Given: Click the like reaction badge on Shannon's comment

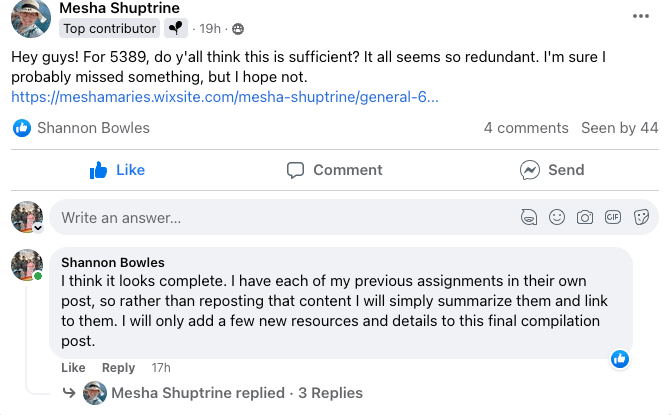Looking at the screenshot, I should [x=620, y=358].
